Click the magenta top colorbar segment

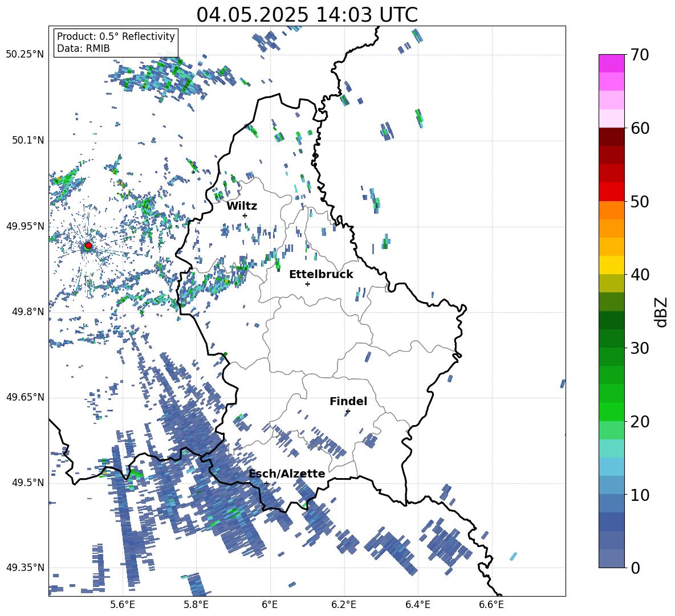pyautogui.click(x=611, y=63)
